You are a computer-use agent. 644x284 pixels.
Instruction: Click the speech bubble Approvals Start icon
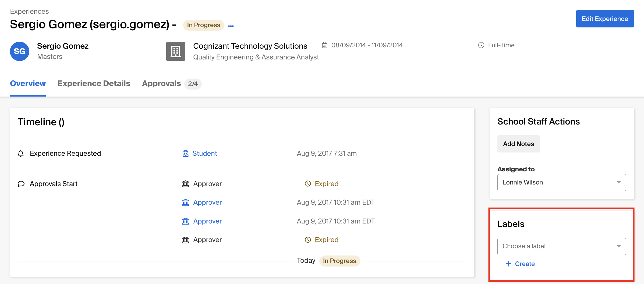21,184
